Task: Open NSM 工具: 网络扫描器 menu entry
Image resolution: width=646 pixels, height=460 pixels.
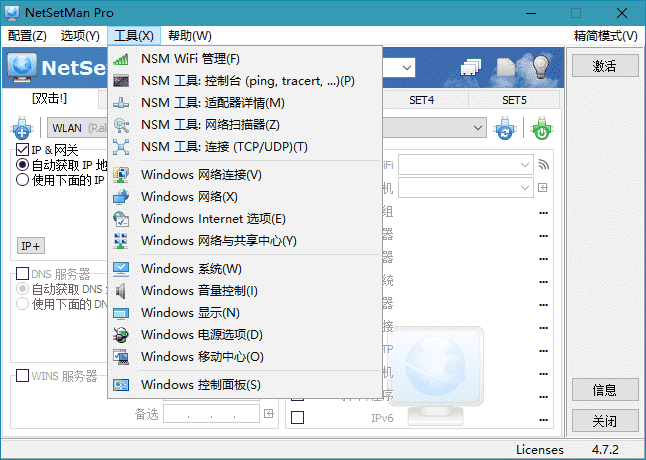Action: pos(210,125)
